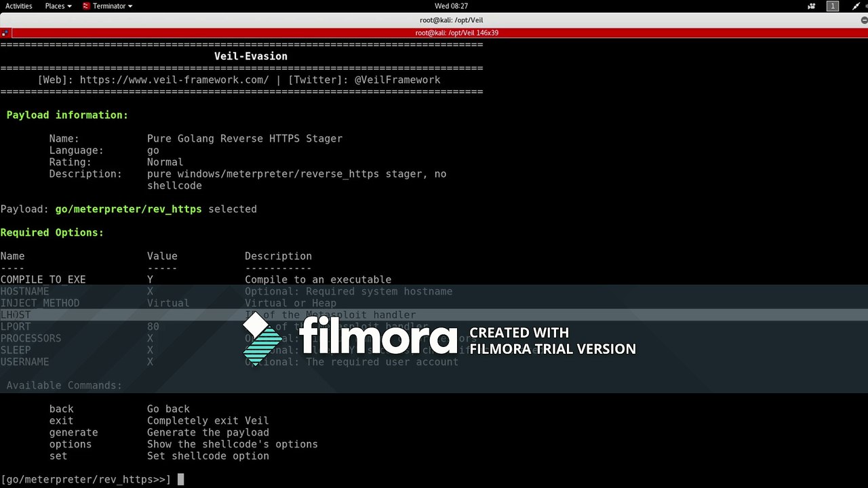The height and width of the screenshot is (488, 868).
Task: Click the 'back' command name
Action: 62,409
